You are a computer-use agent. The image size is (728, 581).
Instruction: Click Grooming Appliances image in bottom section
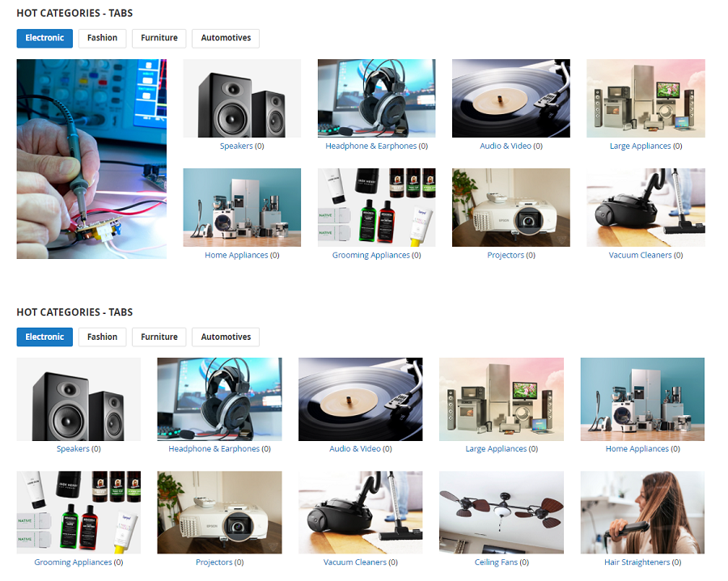tap(78, 512)
